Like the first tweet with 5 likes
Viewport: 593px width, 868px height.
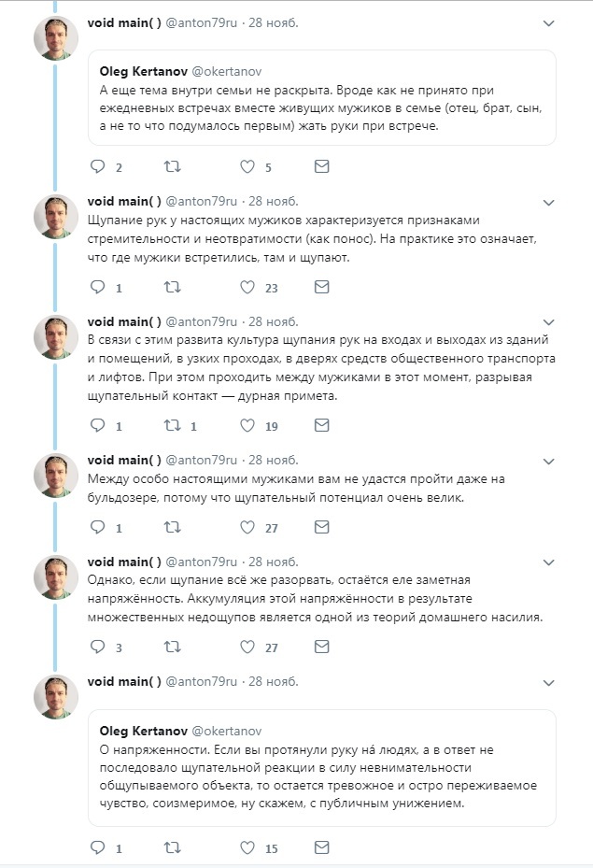247,167
